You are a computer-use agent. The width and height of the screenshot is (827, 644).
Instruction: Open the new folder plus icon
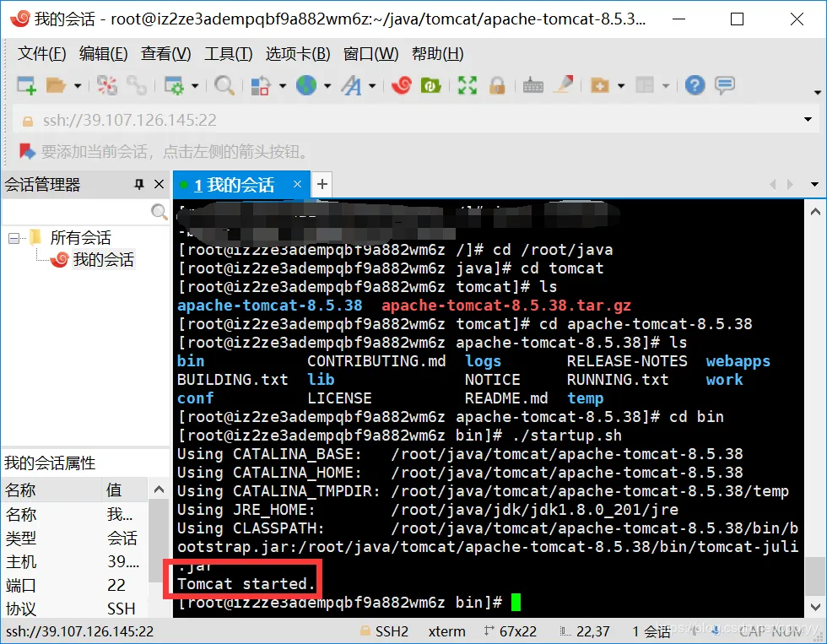tap(600, 85)
